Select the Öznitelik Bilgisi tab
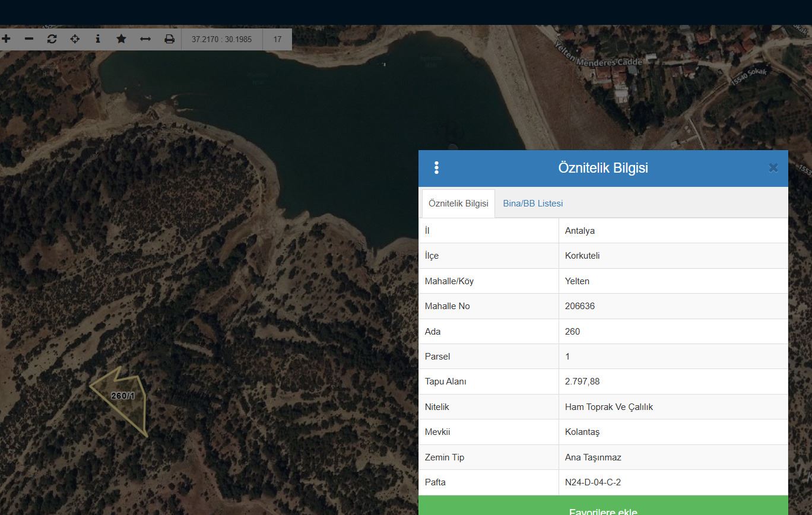Viewport: 812px width, 515px height. pyautogui.click(x=458, y=204)
